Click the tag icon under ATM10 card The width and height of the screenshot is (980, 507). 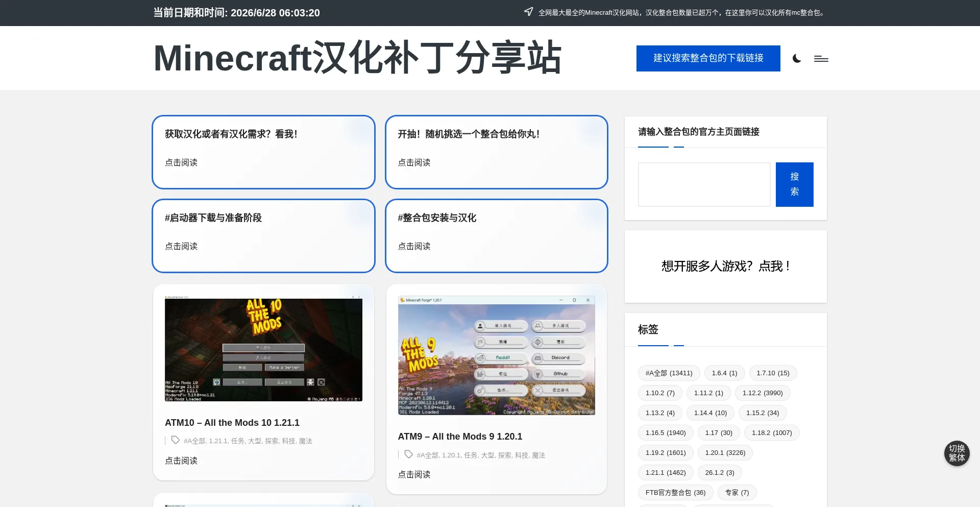[175, 440]
